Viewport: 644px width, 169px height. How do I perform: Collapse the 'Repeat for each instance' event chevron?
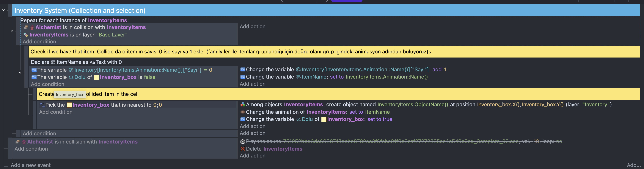(x=12, y=31)
